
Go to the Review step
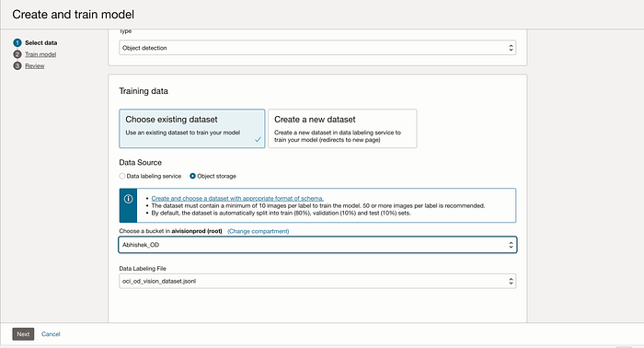[x=35, y=65]
